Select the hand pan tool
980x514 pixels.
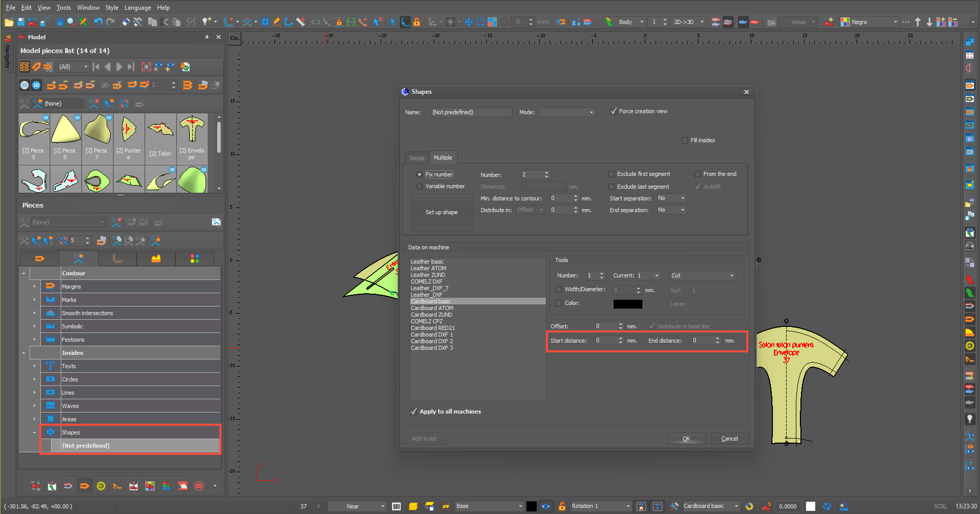(x=60, y=22)
